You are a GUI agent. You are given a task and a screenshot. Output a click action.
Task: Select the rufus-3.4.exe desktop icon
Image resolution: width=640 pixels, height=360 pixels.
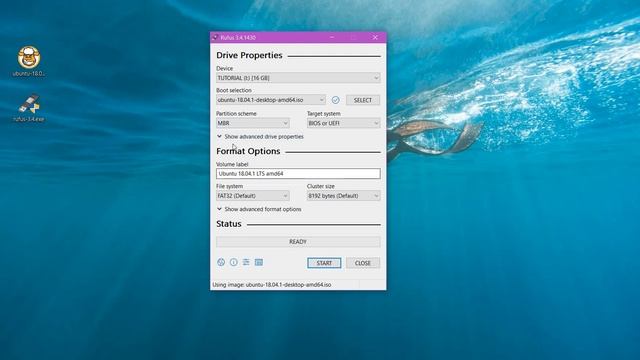tap(29, 108)
